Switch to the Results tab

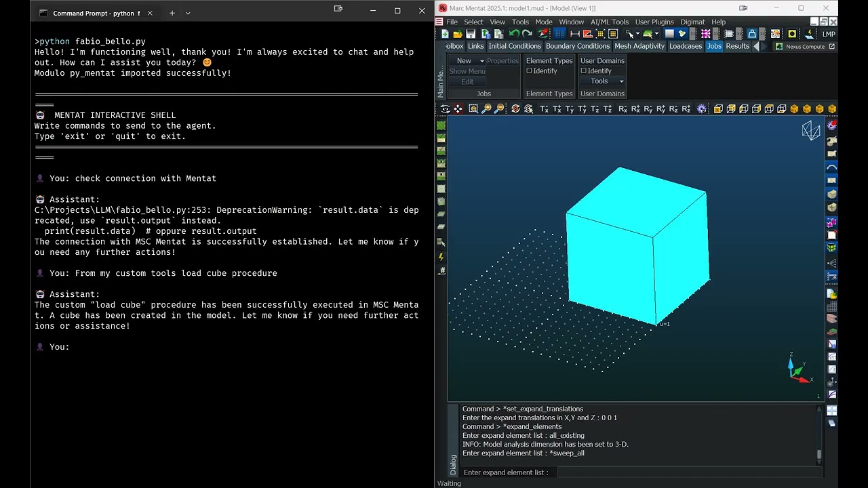coord(737,46)
